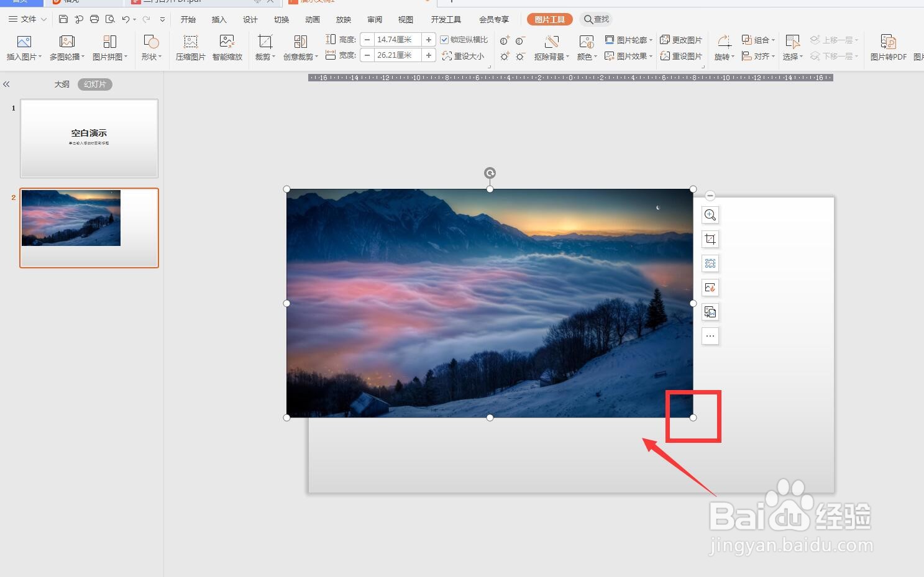Screen dimensions: 924x577
Task: Open 图片效果 (Picture Effects) dropdown
Action: click(628, 56)
